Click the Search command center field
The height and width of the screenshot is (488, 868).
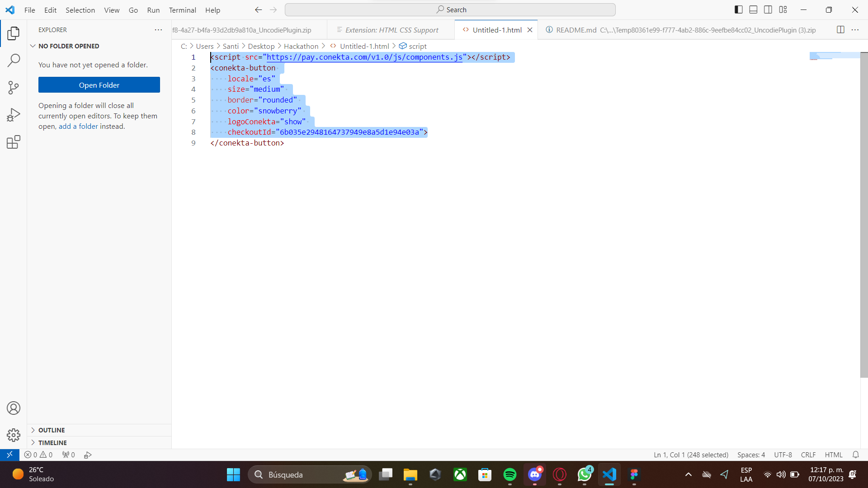[450, 9]
